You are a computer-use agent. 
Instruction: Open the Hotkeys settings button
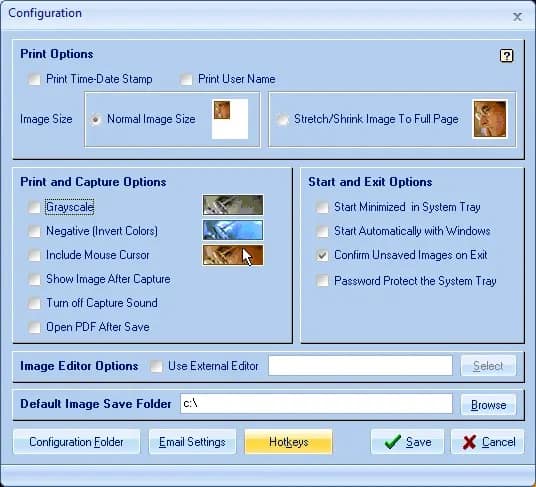pos(288,442)
